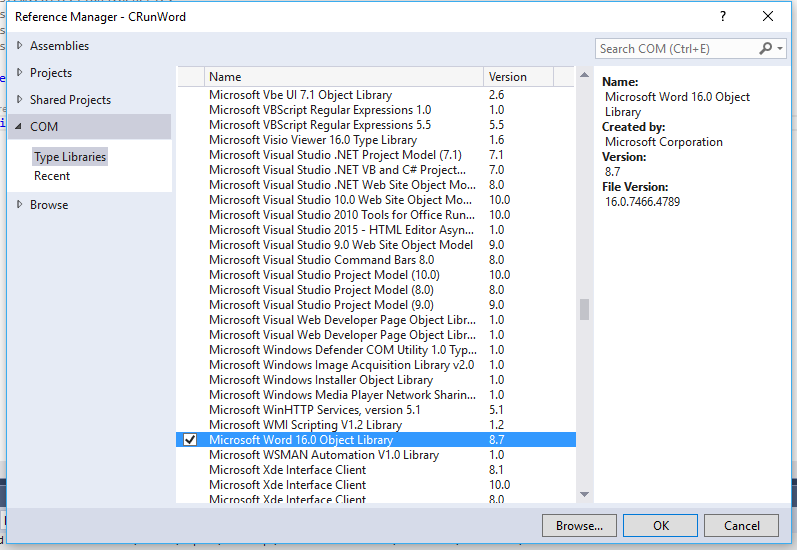
Task: Collapse the COM section
Action: pyautogui.click(x=19, y=127)
